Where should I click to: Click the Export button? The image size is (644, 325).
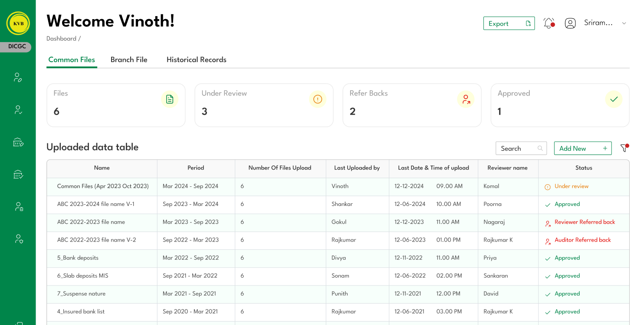509,23
